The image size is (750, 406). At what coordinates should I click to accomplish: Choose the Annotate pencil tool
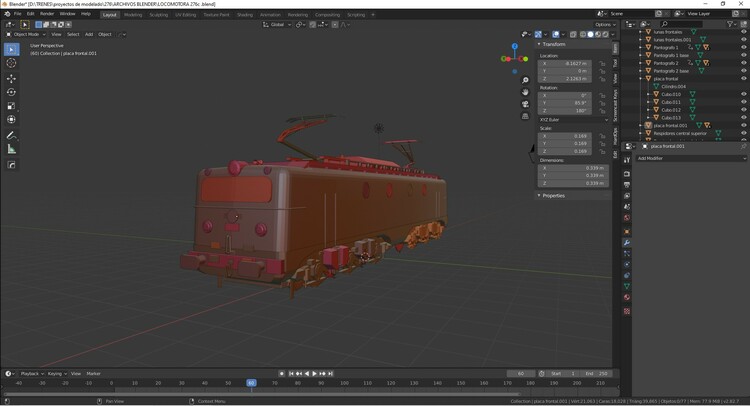(x=12, y=135)
